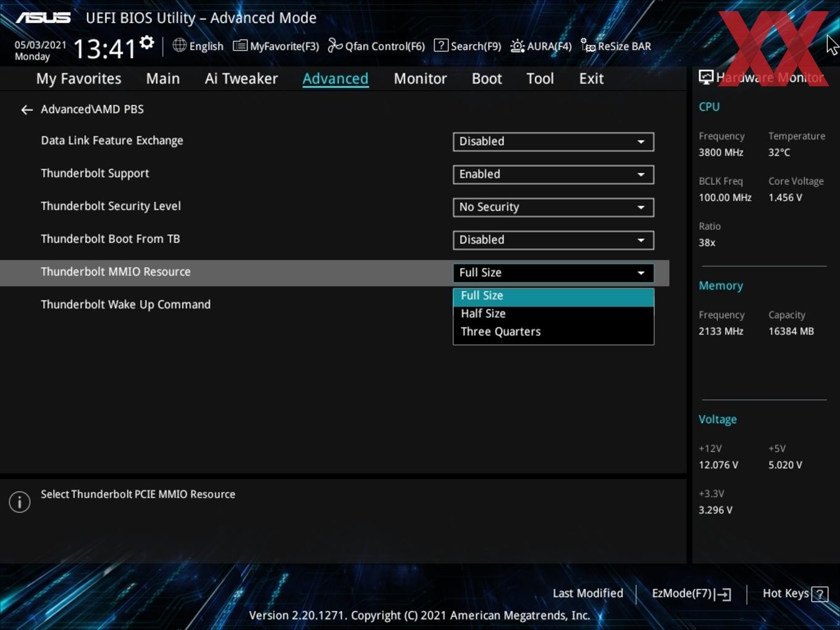Select Thunderbolt MMIO Resource label
Viewport: 840px width, 630px height.
click(x=115, y=272)
